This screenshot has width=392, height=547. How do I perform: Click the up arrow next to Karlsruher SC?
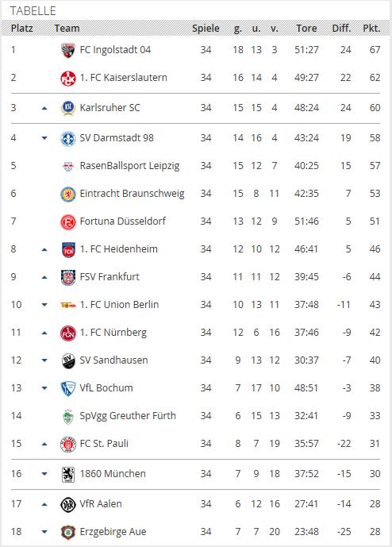(44, 108)
